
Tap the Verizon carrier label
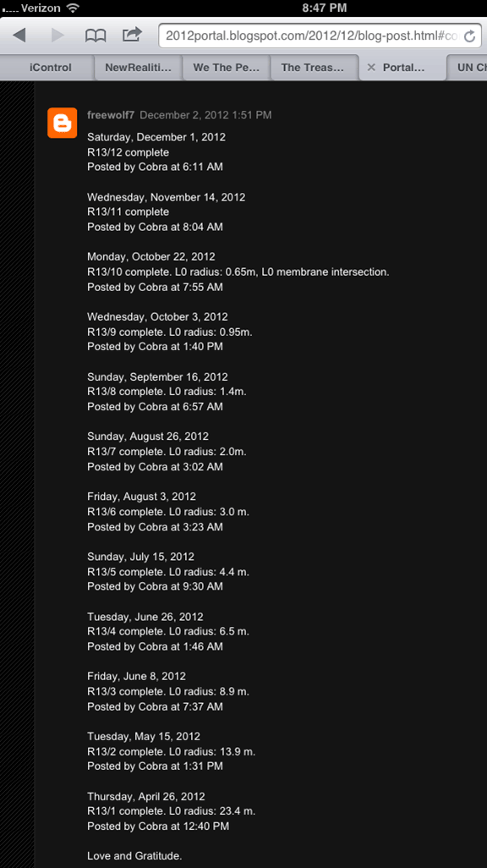pyautogui.click(x=41, y=8)
